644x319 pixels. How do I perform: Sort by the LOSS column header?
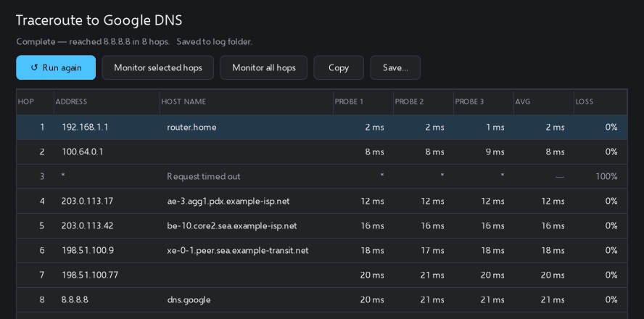coord(600,101)
